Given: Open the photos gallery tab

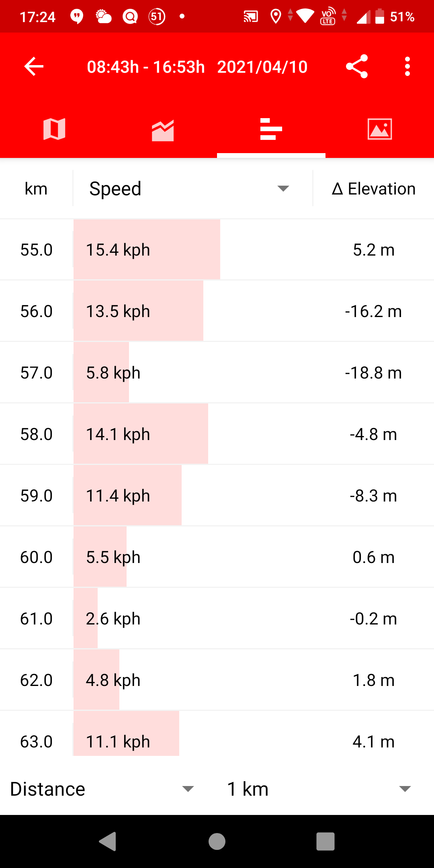Looking at the screenshot, I should point(380,129).
